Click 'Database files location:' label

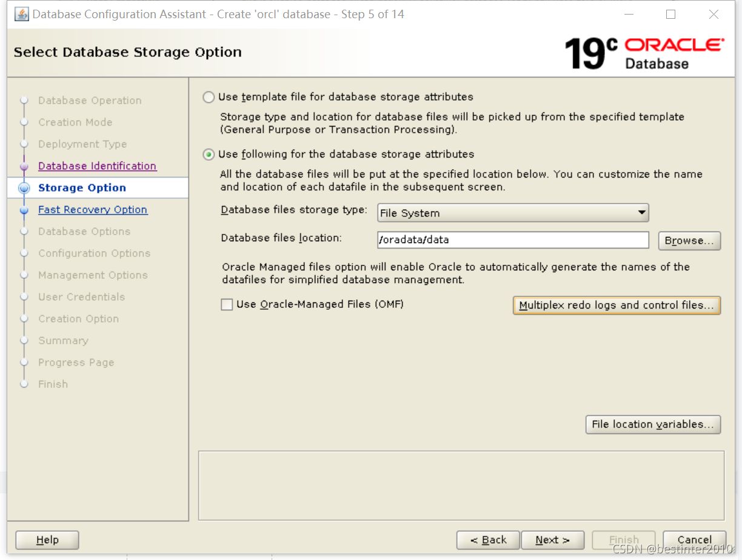pyautogui.click(x=281, y=238)
